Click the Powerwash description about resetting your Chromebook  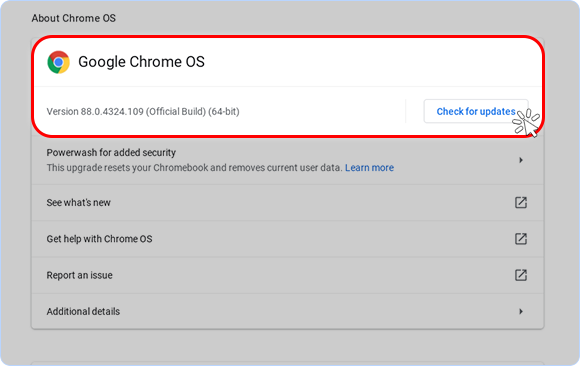194,168
